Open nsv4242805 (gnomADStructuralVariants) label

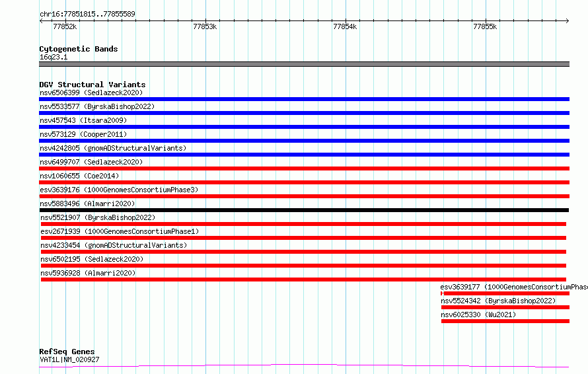113,148
